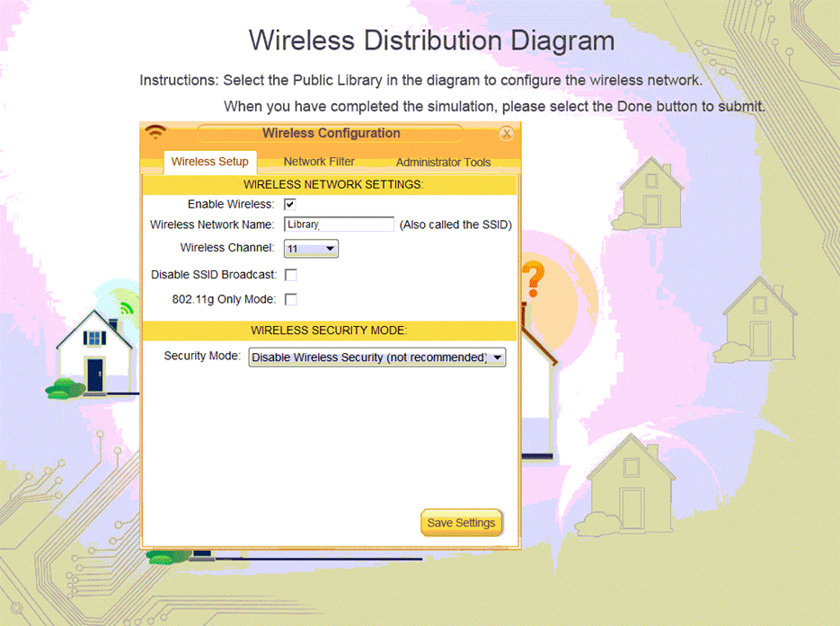Check the 802.11g Only Mode box
Image resolution: width=840 pixels, height=626 pixels.
(x=290, y=299)
